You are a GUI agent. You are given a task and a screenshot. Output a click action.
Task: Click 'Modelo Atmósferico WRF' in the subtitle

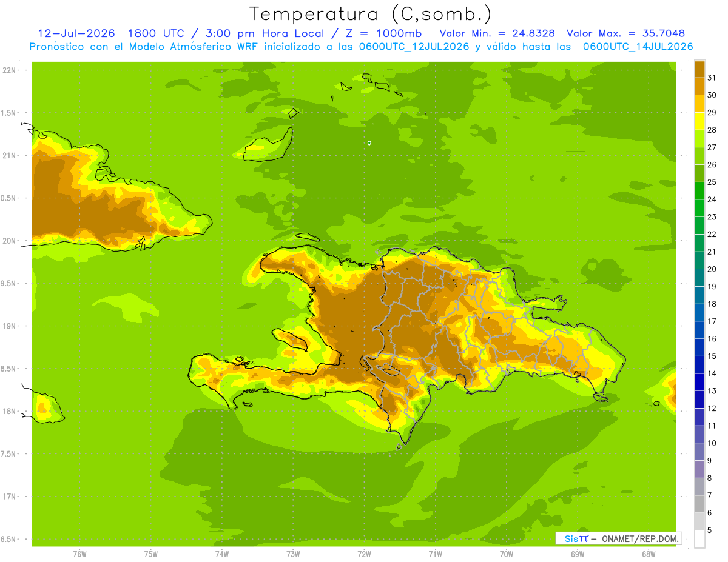[x=194, y=47]
